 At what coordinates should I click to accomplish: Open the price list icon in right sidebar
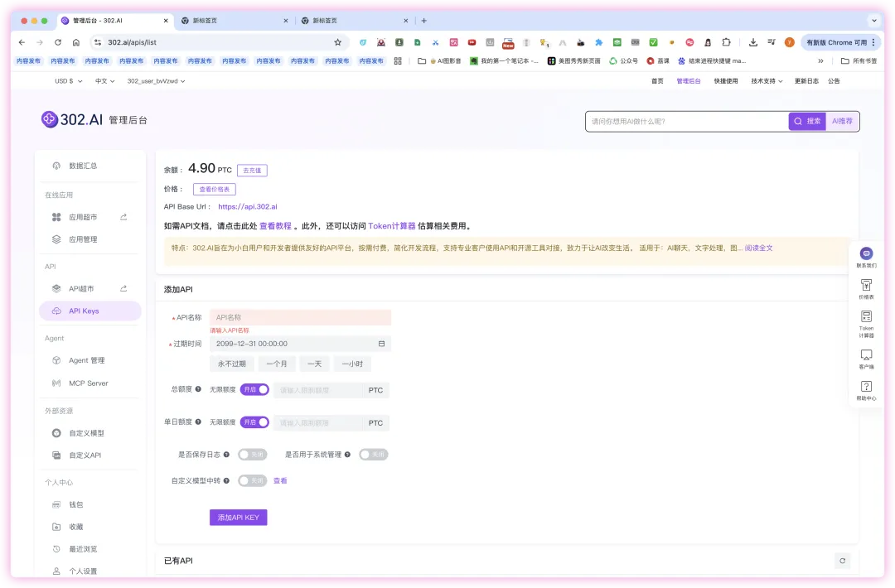pos(866,285)
